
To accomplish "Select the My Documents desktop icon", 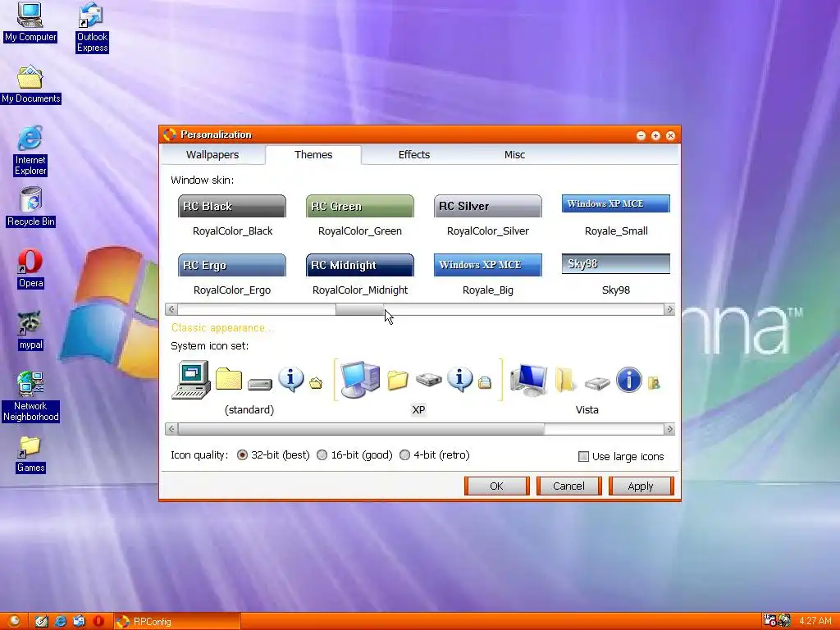I will 30,84.
